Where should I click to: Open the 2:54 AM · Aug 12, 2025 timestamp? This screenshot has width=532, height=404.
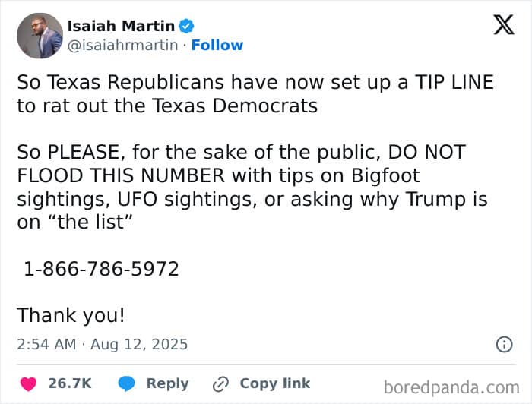[x=103, y=344]
